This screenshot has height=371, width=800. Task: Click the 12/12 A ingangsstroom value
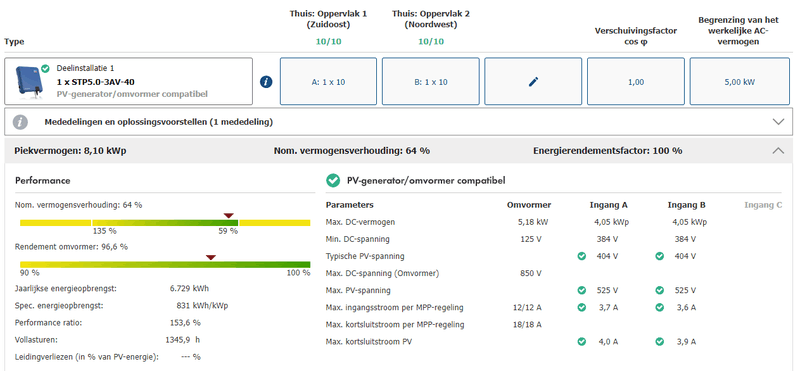[x=528, y=307]
